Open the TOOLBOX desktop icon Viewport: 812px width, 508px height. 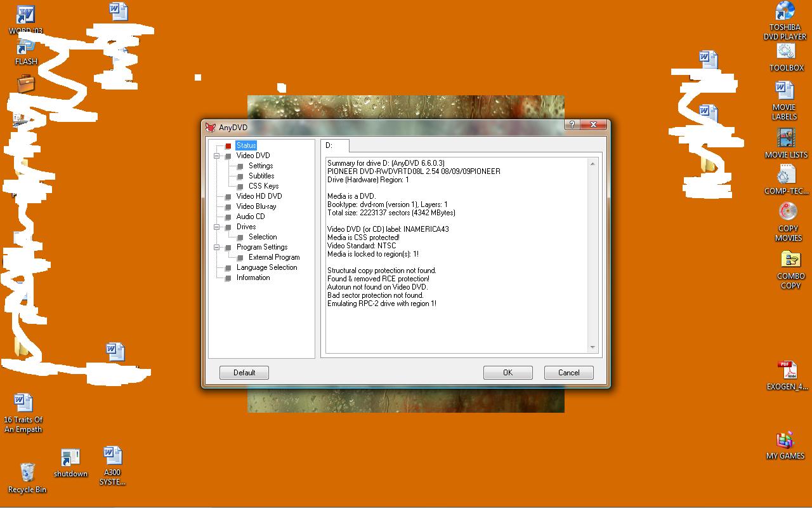tap(787, 58)
